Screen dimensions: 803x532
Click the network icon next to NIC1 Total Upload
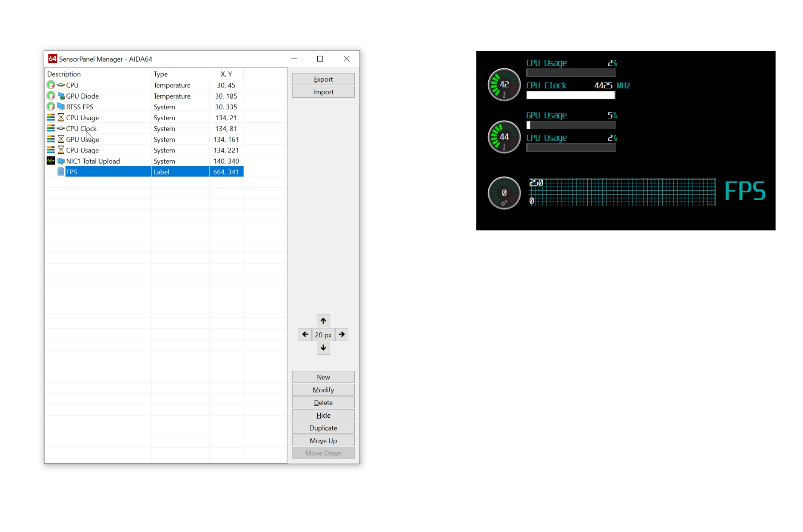click(x=61, y=161)
